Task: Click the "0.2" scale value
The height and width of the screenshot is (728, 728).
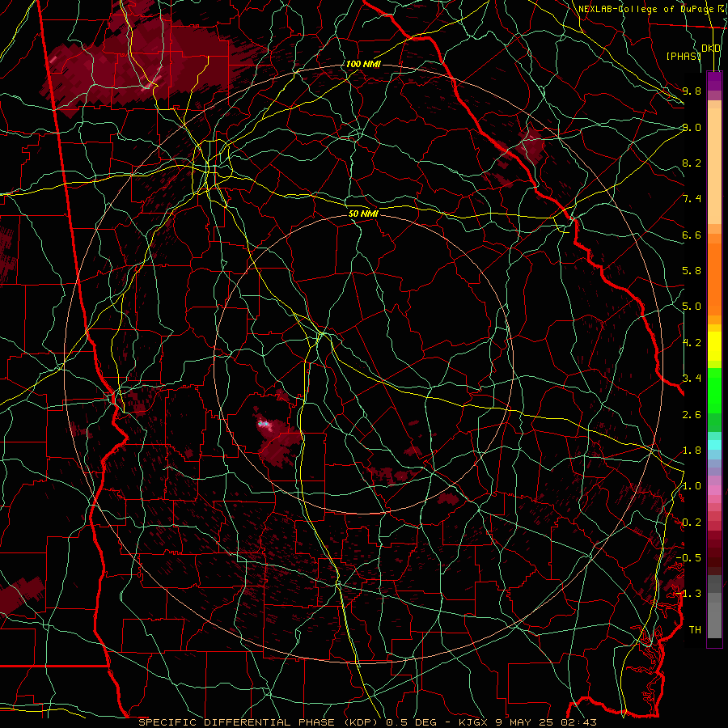Action: coord(692,523)
